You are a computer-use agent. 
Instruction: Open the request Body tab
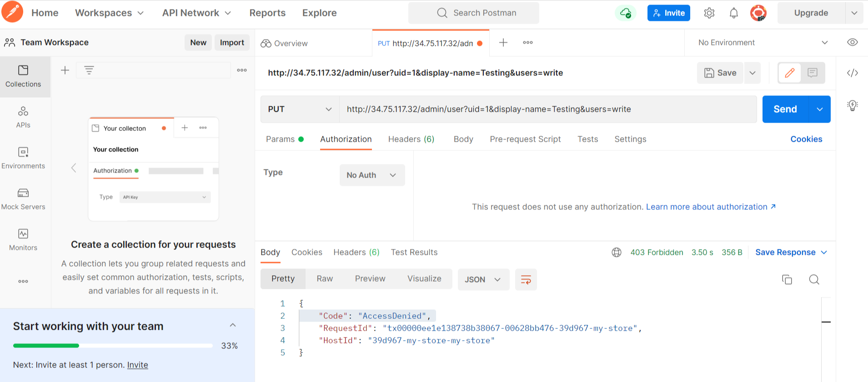pyautogui.click(x=463, y=139)
